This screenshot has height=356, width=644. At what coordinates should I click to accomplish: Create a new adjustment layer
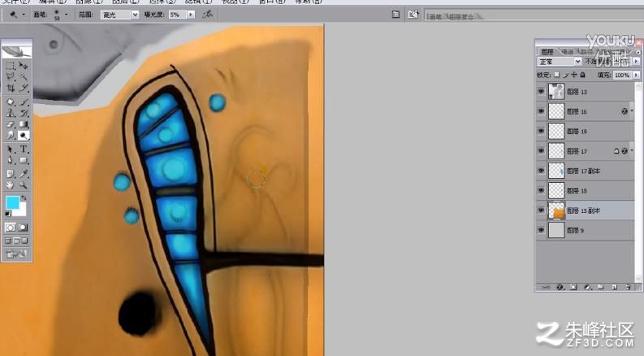588,287
